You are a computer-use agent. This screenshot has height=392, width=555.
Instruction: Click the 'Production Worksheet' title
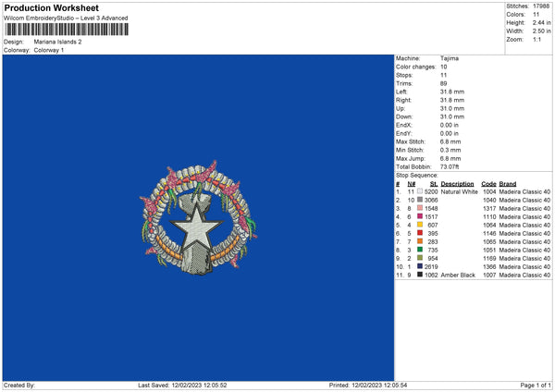click(51, 7)
